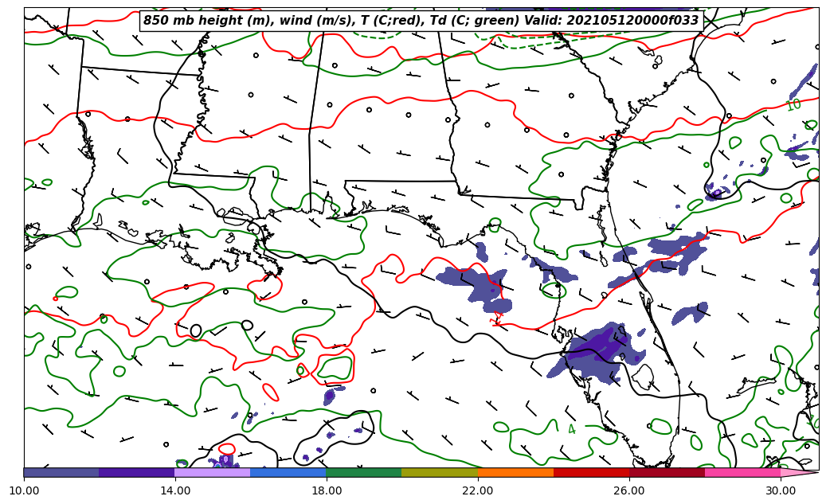Select the 22.00 colorbar tick label

[478, 490]
